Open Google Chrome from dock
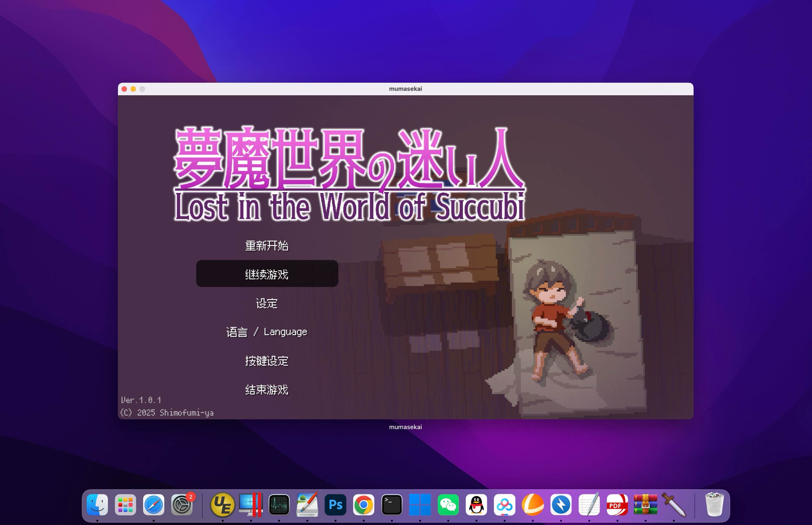 coord(363,505)
